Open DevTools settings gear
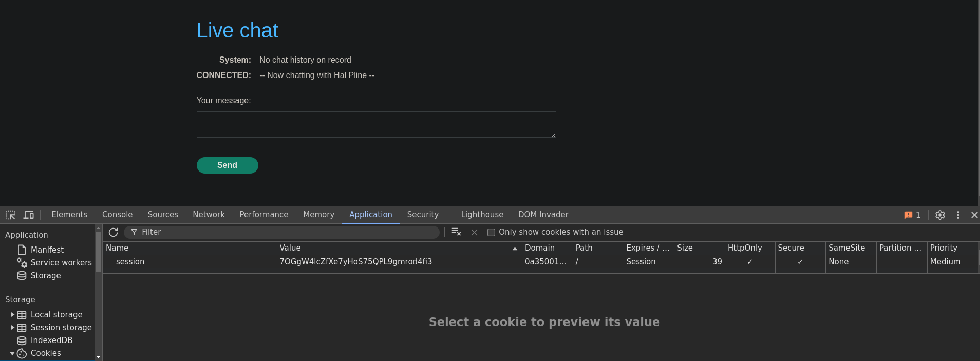Viewport: 980px width, 361px height. [x=940, y=215]
